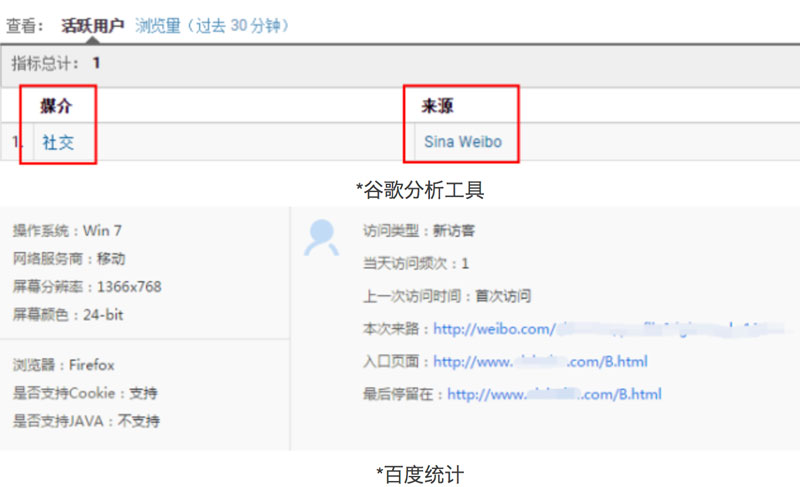Open the Sina Weibo source link
Image resolution: width=800 pixels, height=487 pixels.
click(462, 142)
